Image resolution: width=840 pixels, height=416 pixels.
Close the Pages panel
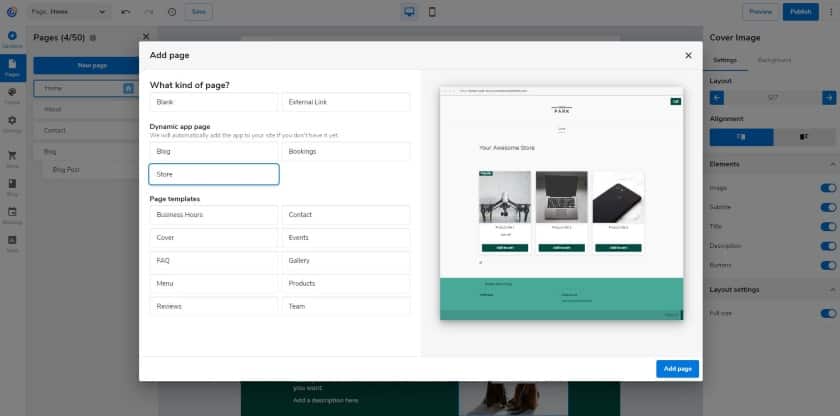click(146, 37)
